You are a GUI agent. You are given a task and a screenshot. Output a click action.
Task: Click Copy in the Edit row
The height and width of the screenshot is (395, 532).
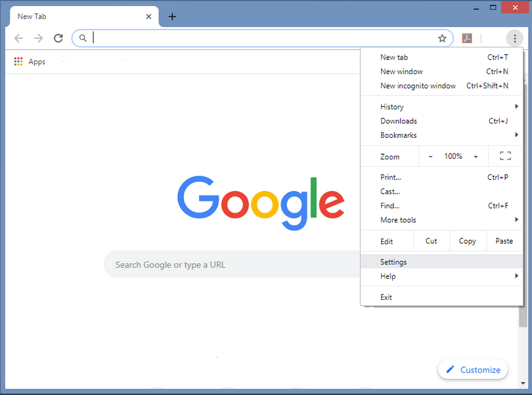[468, 241]
